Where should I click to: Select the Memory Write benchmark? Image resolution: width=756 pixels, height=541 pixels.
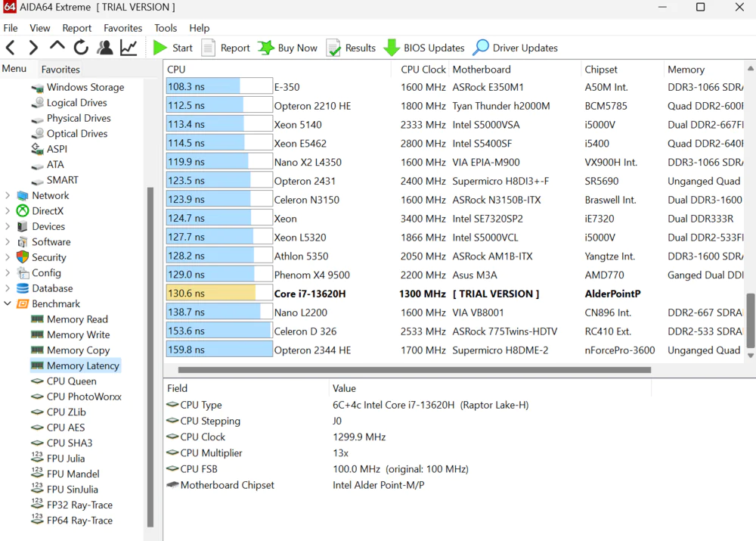coord(70,335)
